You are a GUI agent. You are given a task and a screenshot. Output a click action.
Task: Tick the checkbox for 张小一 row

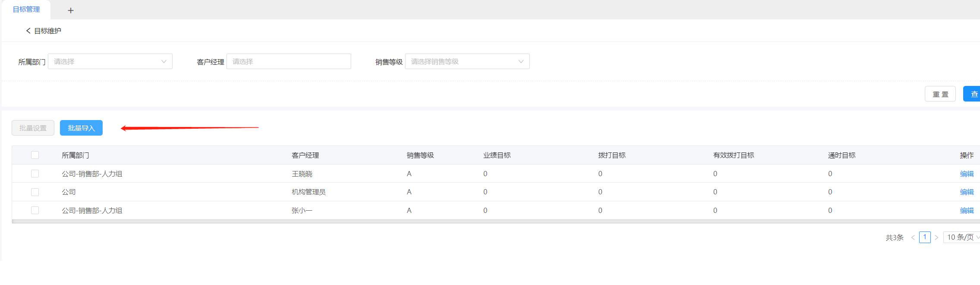(35, 210)
